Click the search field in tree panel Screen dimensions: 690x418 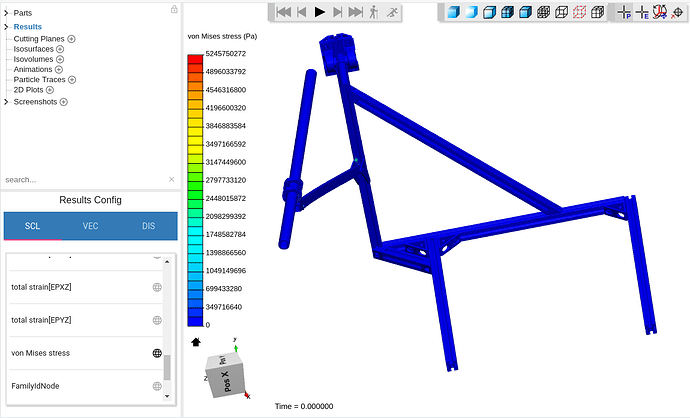click(84, 180)
